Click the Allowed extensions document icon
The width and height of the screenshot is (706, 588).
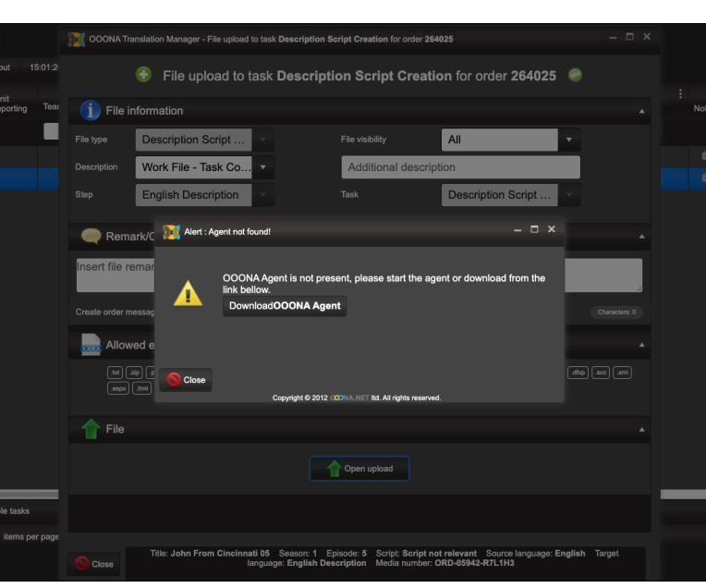pos(91,345)
